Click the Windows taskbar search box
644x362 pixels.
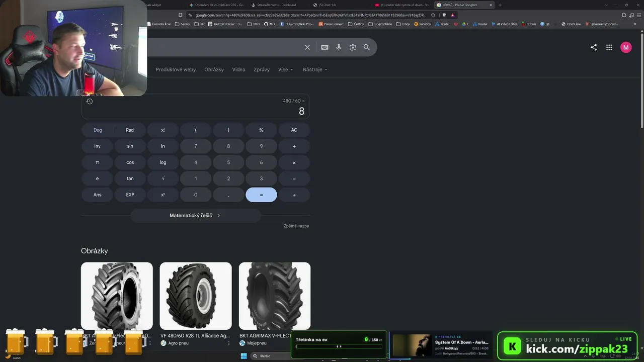[x=270, y=356]
